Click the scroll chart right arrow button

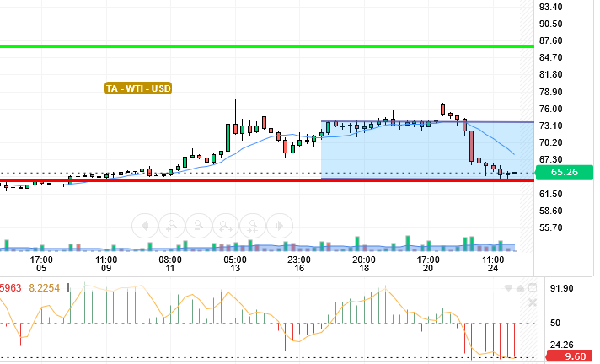point(280,226)
